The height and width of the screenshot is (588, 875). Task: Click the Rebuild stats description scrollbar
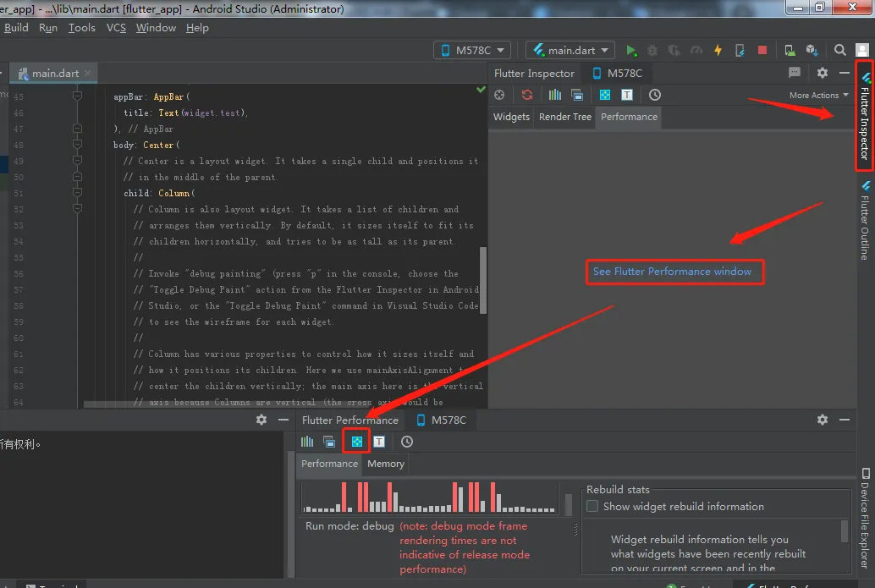pos(845,530)
